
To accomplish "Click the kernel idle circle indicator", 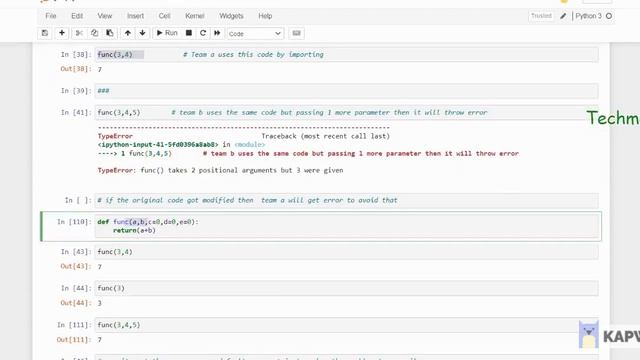I will 609,16.
